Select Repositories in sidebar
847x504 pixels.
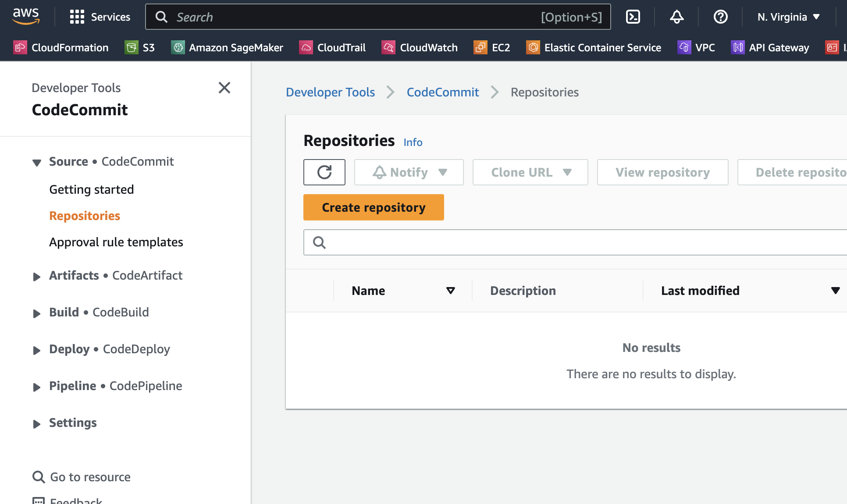pos(85,216)
